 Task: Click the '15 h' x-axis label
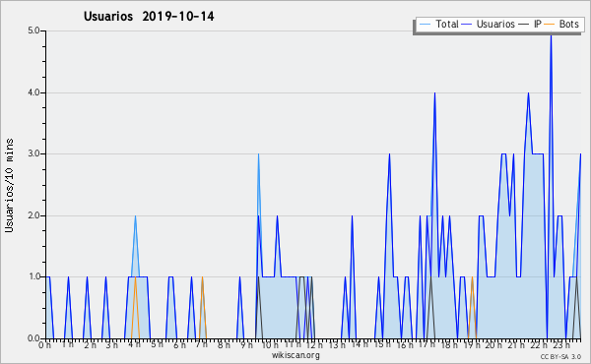(382, 344)
